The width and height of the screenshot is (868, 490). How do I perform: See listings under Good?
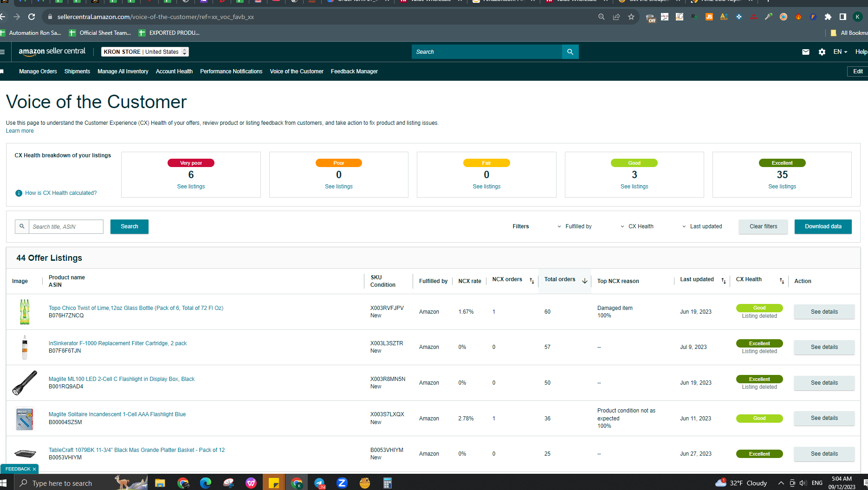(634, 187)
